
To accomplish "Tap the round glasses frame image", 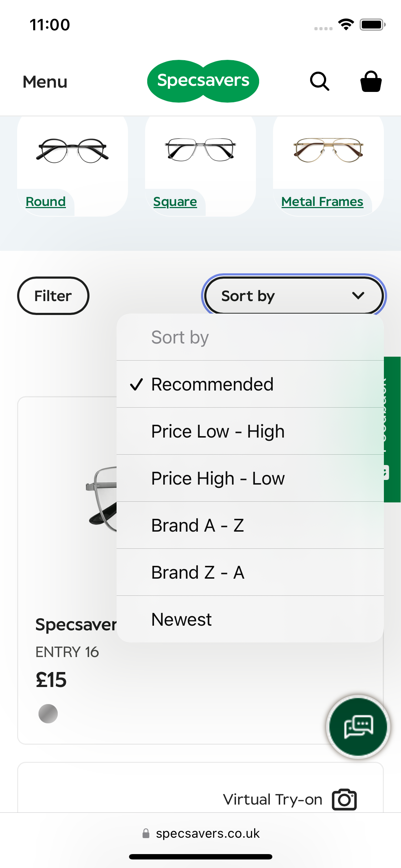I will point(72,150).
